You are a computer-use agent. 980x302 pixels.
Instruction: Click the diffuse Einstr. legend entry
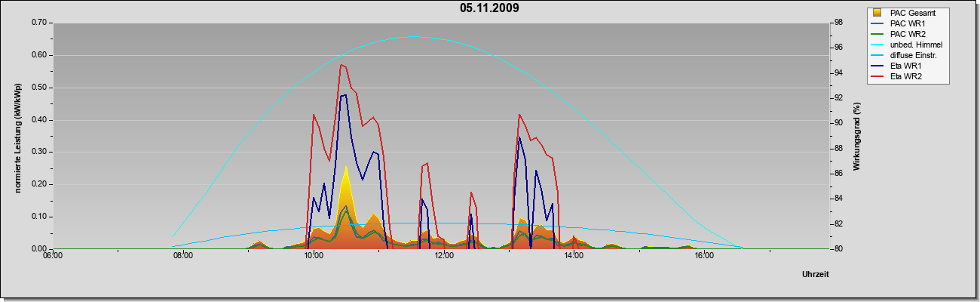[906, 55]
